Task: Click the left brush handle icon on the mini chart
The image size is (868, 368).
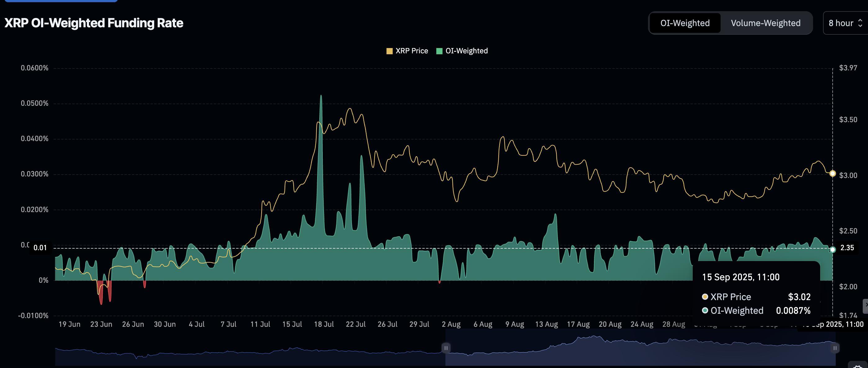Action: pyautogui.click(x=446, y=348)
